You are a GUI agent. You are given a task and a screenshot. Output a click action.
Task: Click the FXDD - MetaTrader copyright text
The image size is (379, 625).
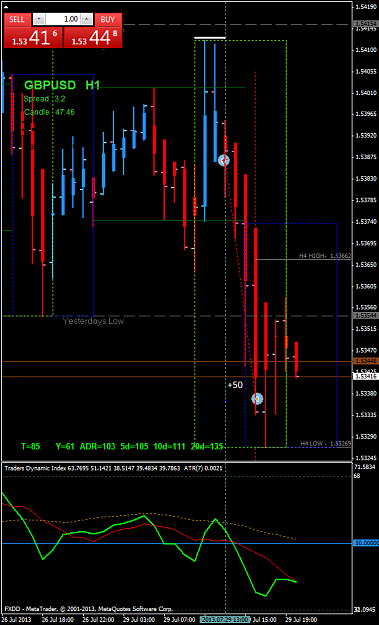(x=88, y=609)
